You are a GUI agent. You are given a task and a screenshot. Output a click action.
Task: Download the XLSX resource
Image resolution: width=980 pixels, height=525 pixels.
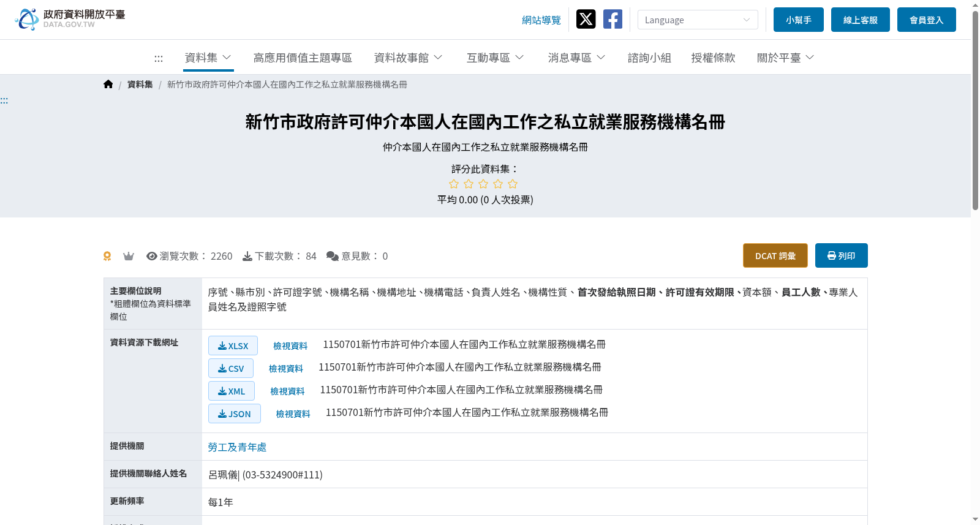click(x=233, y=346)
